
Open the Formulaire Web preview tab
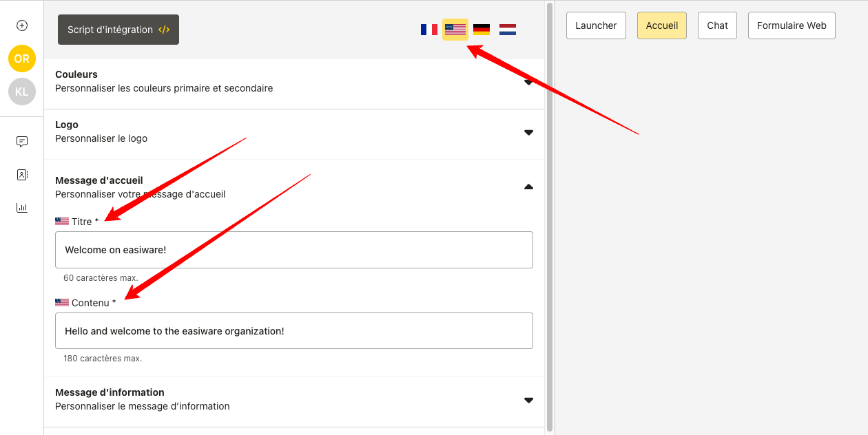pyautogui.click(x=792, y=25)
